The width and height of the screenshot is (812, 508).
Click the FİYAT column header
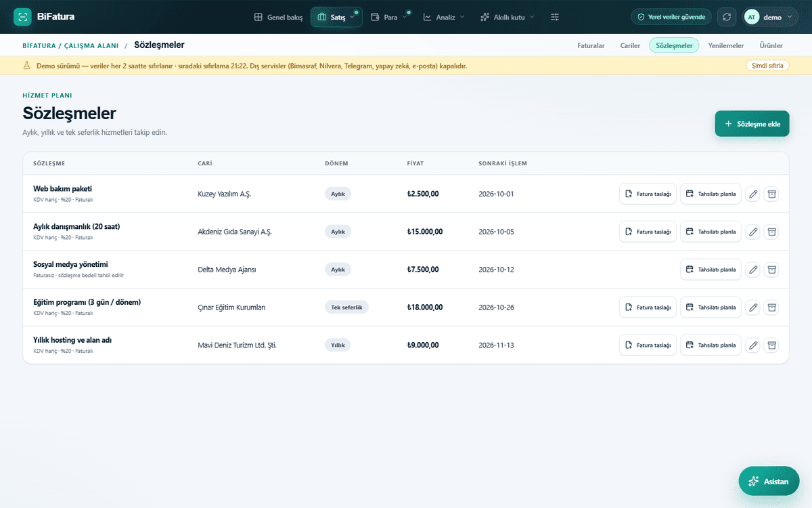pyautogui.click(x=415, y=164)
